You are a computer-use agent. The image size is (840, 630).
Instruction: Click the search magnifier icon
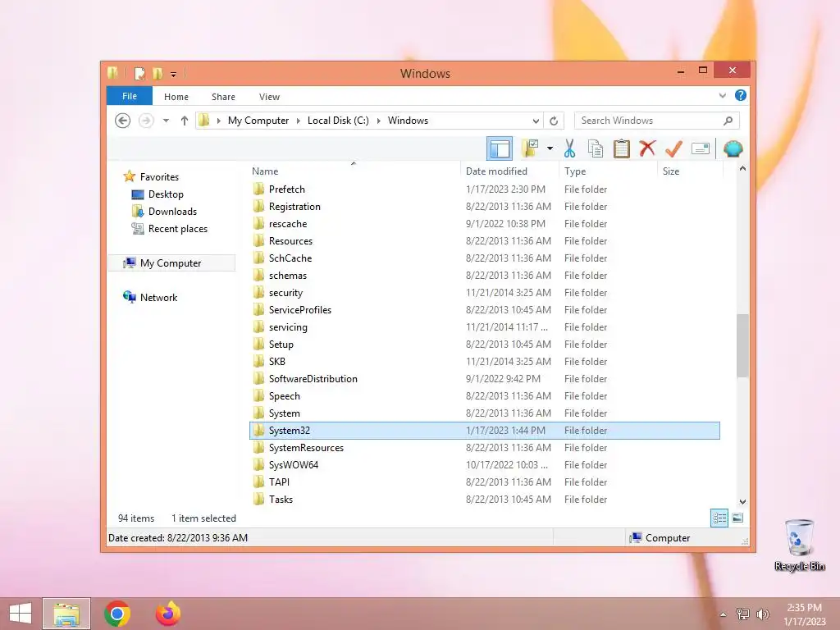click(x=728, y=121)
